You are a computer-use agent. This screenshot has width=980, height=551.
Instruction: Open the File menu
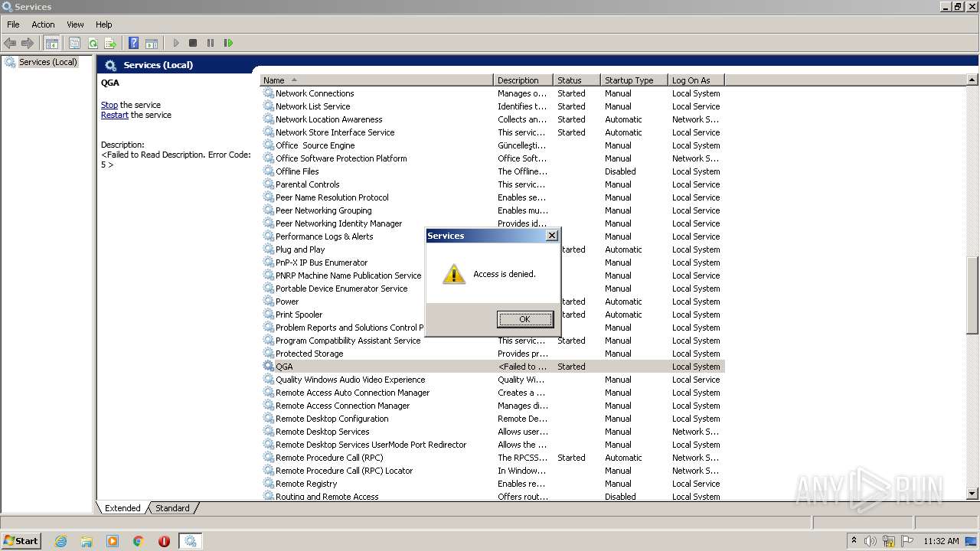[13, 24]
